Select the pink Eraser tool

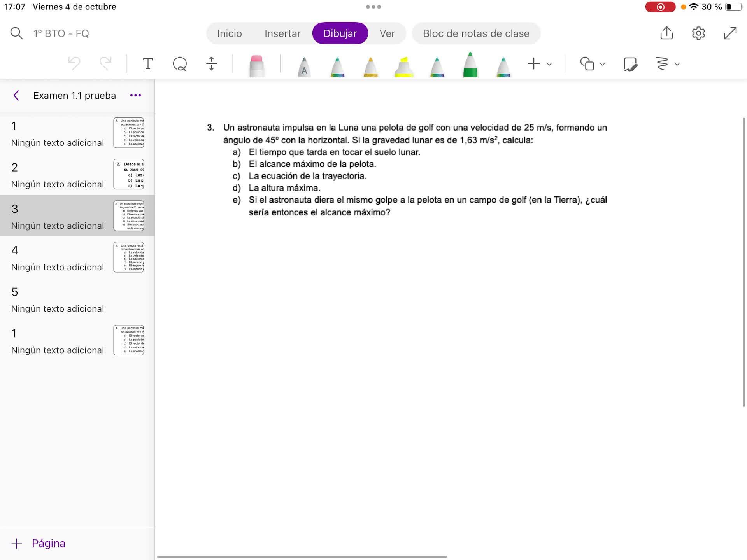coord(256,65)
